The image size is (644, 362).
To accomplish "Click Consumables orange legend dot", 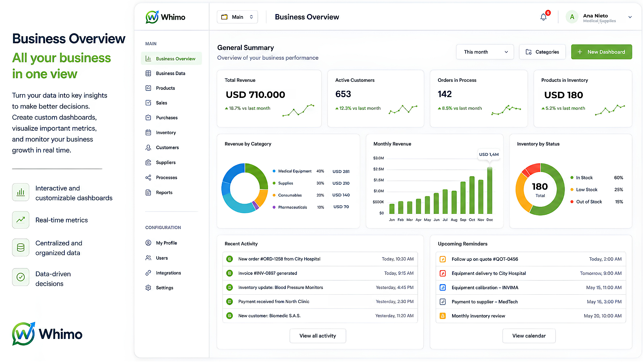I will click(274, 195).
